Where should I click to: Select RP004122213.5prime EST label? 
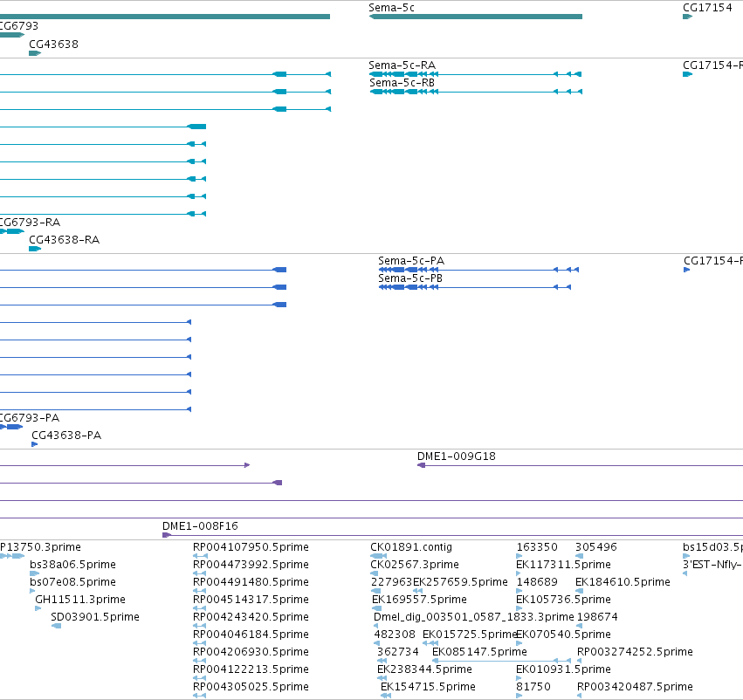click(x=251, y=669)
